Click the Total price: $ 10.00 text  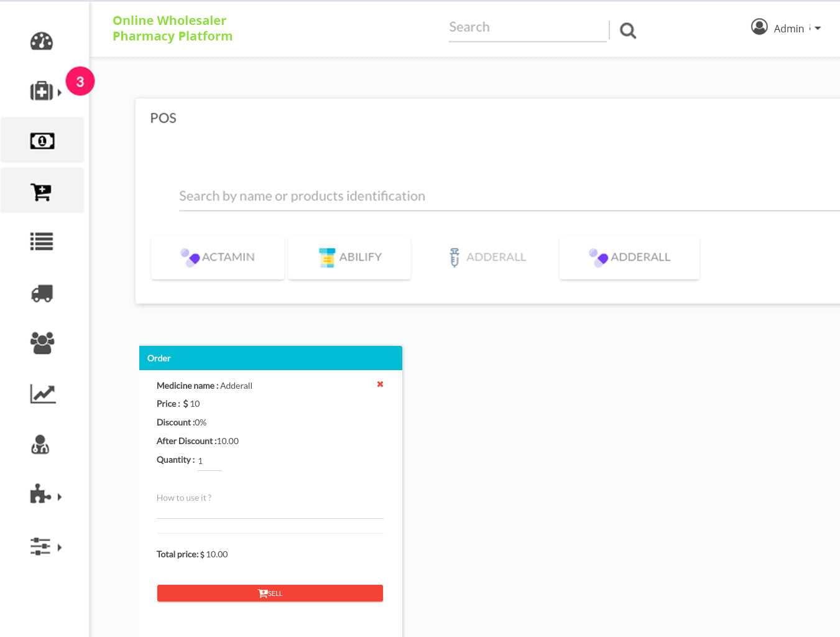pyautogui.click(x=192, y=554)
